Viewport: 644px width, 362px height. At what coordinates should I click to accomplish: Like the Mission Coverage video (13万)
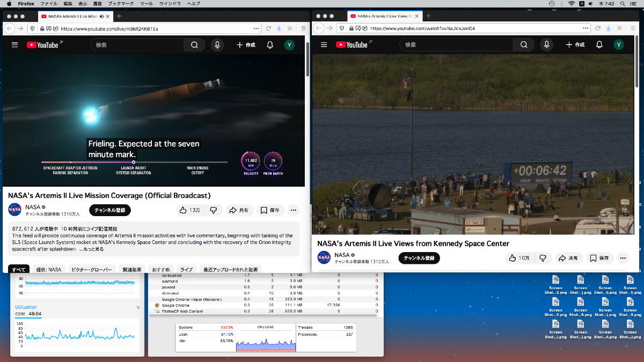pos(190,210)
